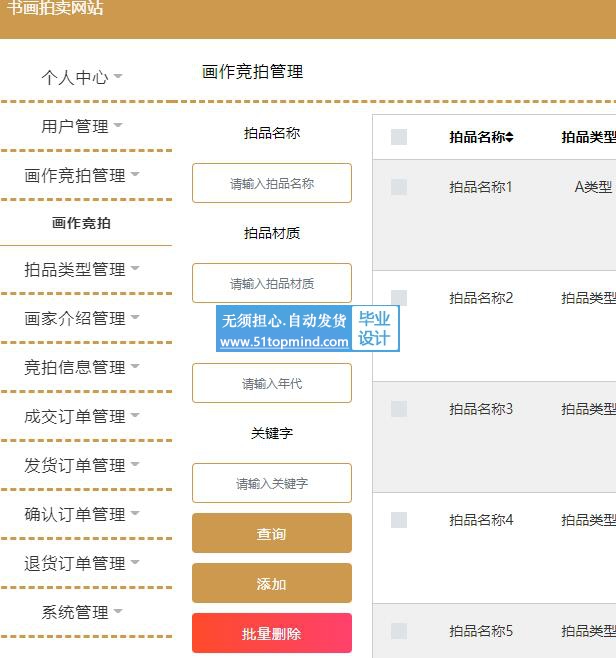
Task: Expand the 用户管理 dropdown arrow
Action: pos(118,125)
